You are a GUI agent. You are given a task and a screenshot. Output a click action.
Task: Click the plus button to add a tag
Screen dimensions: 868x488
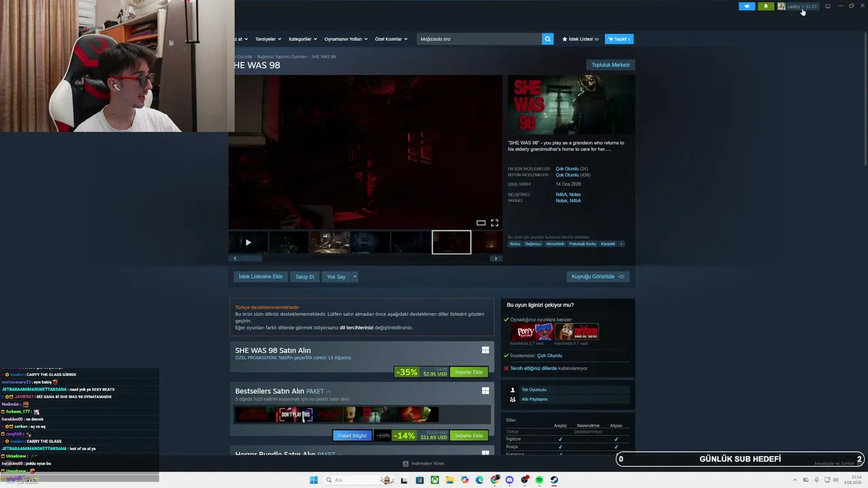(621, 244)
